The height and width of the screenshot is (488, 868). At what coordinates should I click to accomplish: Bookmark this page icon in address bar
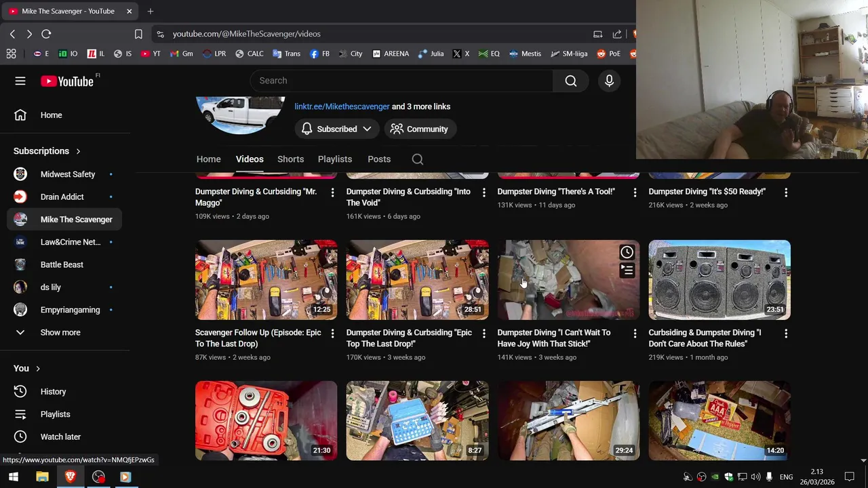click(x=138, y=34)
